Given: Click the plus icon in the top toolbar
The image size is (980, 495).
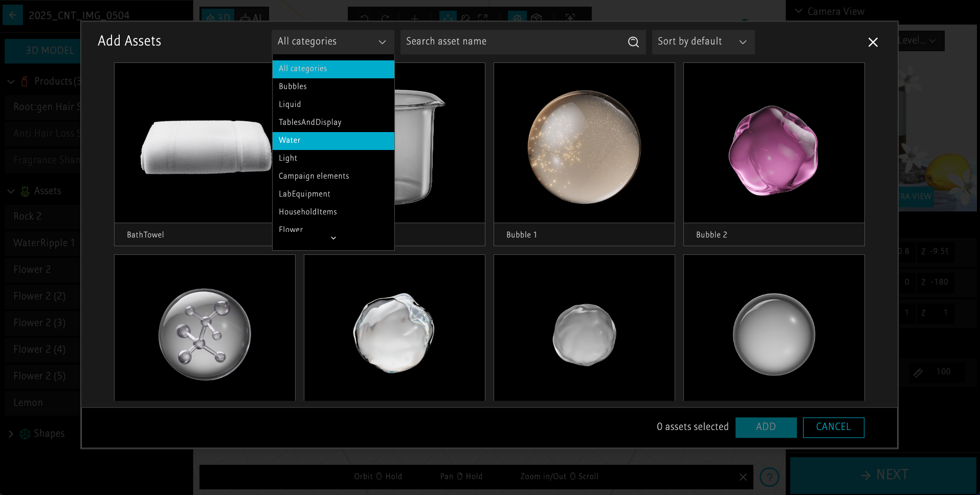Looking at the screenshot, I should [414, 18].
